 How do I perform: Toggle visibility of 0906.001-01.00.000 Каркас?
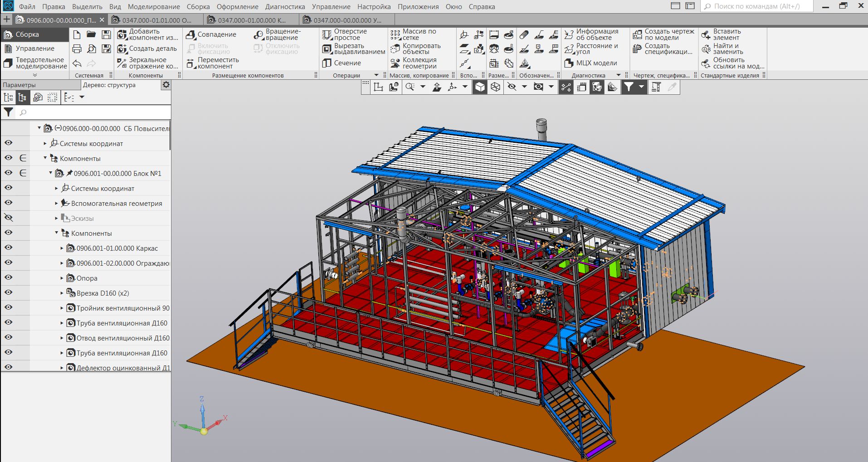pos(8,248)
